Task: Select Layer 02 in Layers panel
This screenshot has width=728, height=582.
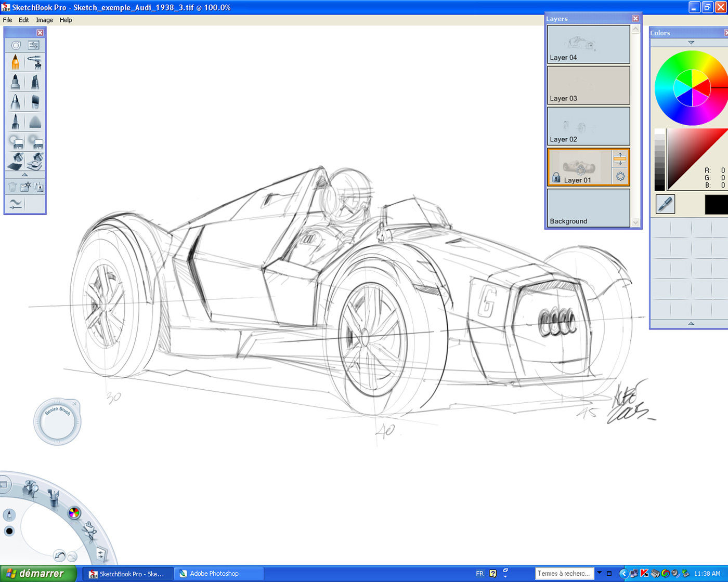Action: pyautogui.click(x=588, y=126)
